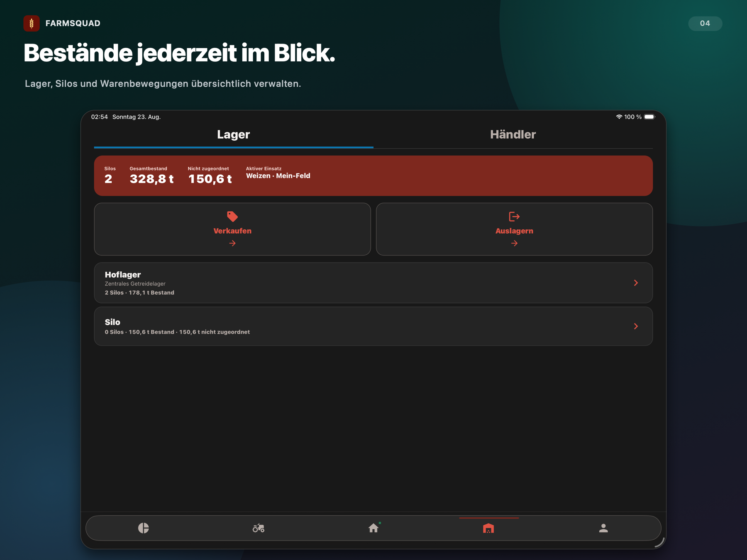747x560 pixels.
Task: Click Weizen · Mein-Feld active job
Action: pos(278,176)
